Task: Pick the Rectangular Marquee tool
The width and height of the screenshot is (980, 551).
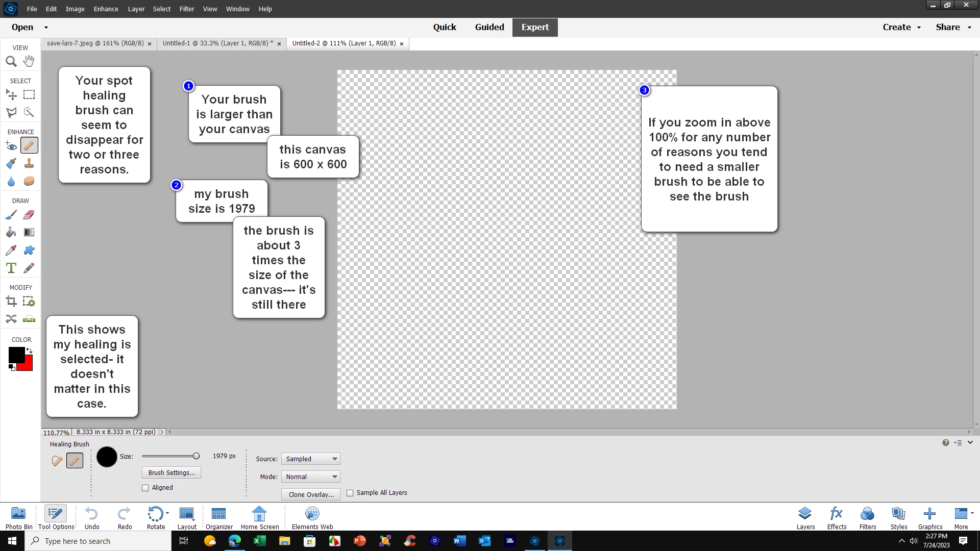Action: (29, 95)
